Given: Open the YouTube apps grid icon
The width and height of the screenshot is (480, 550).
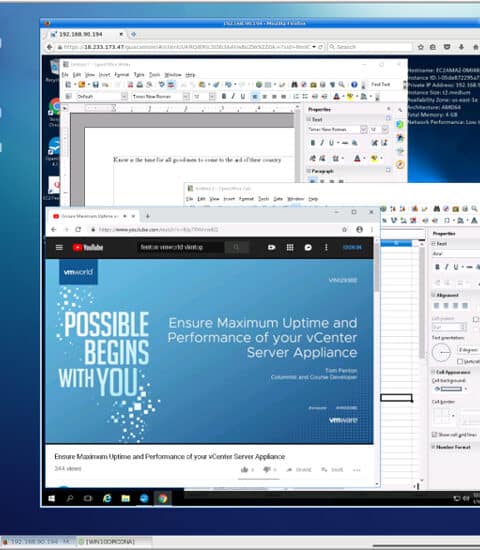Looking at the screenshot, I should coord(290,247).
